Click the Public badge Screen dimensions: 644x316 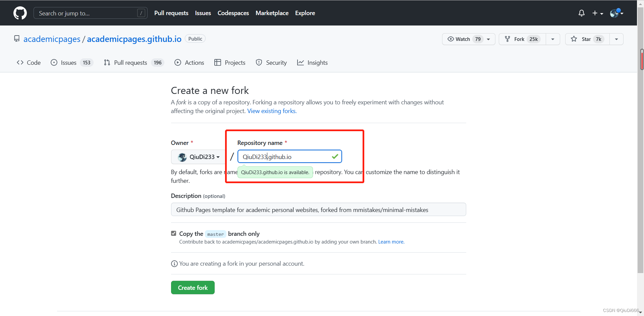(195, 39)
